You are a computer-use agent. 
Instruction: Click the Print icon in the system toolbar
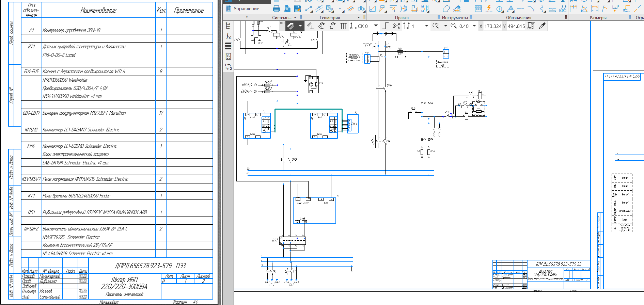tap(276, 9)
